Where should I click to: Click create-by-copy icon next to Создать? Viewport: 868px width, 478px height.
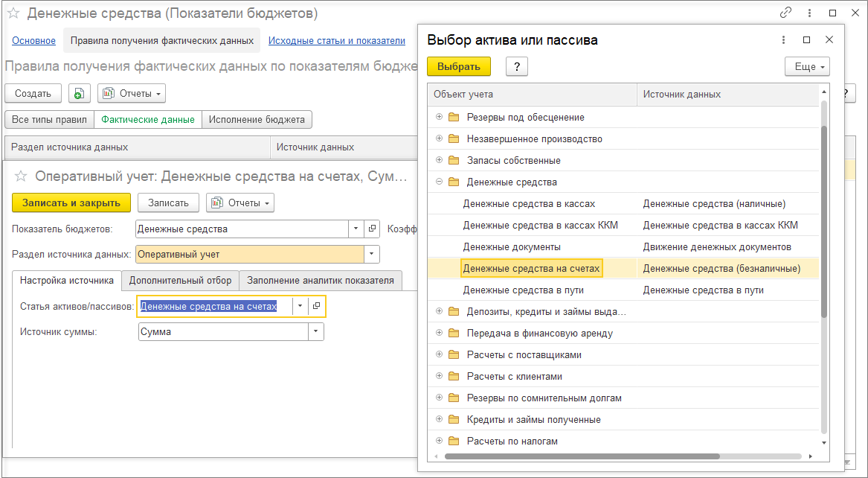point(80,93)
